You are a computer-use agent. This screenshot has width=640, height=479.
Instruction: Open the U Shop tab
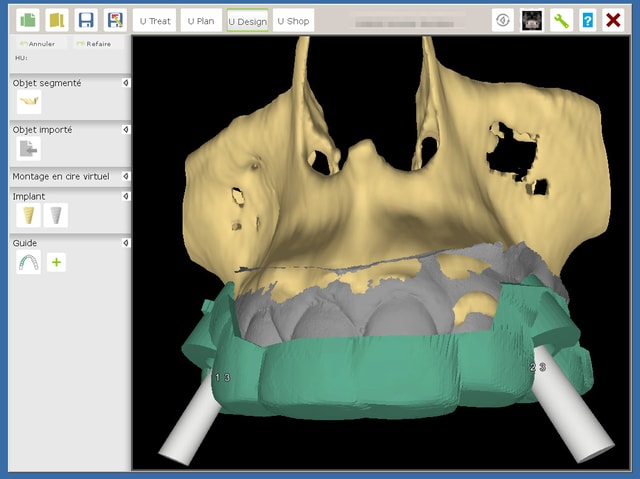coord(293,20)
